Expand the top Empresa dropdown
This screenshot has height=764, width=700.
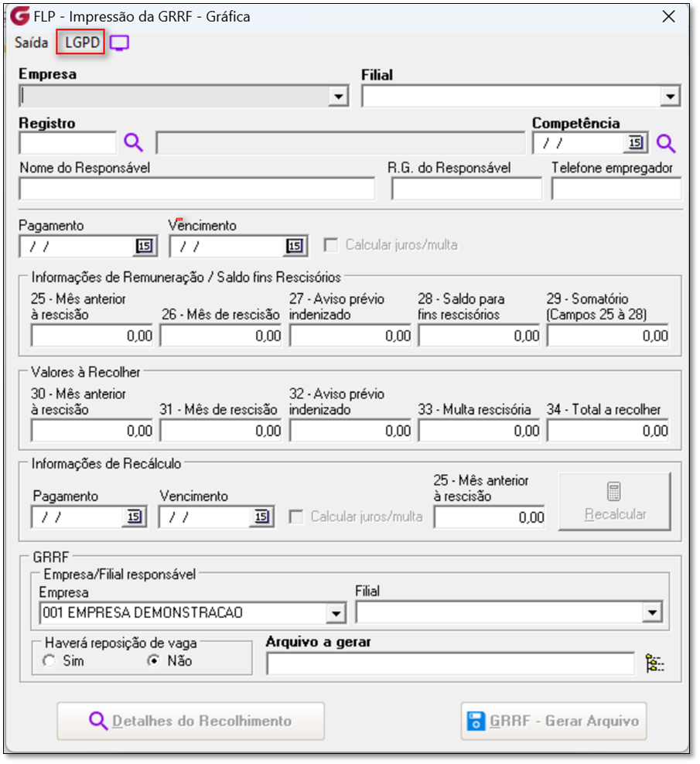click(338, 97)
